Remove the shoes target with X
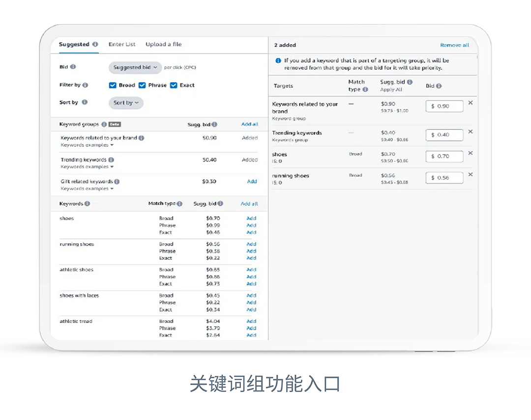Image resolution: width=531 pixels, height=420 pixels. tap(471, 153)
